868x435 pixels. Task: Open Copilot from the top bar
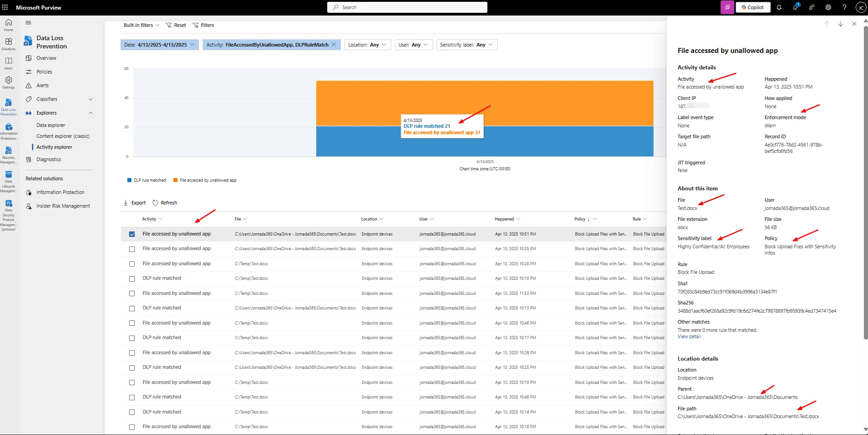click(753, 7)
